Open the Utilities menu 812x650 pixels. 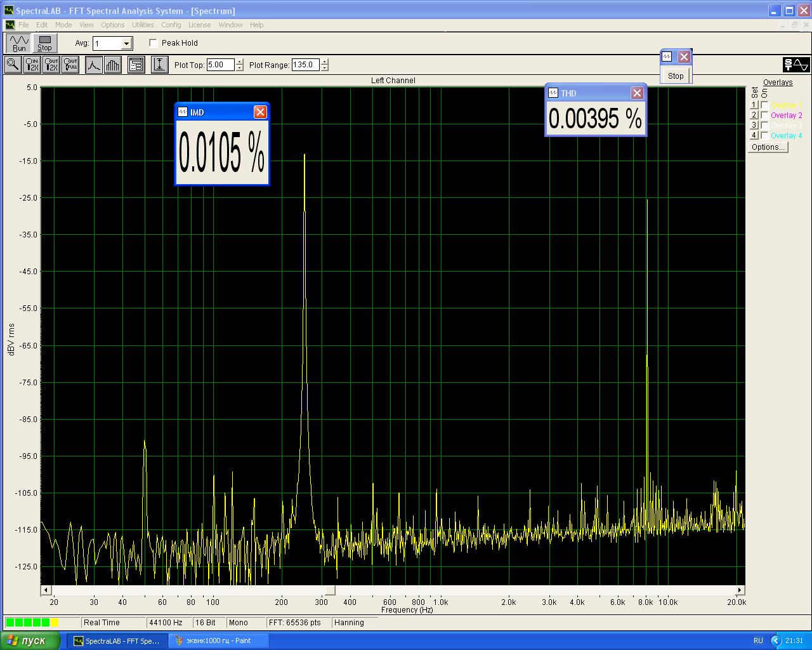(x=143, y=25)
